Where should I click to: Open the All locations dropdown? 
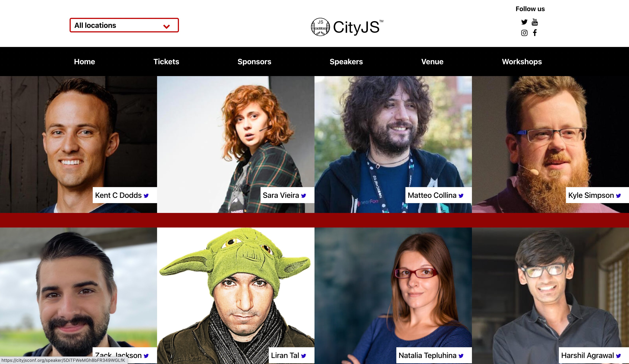(124, 25)
